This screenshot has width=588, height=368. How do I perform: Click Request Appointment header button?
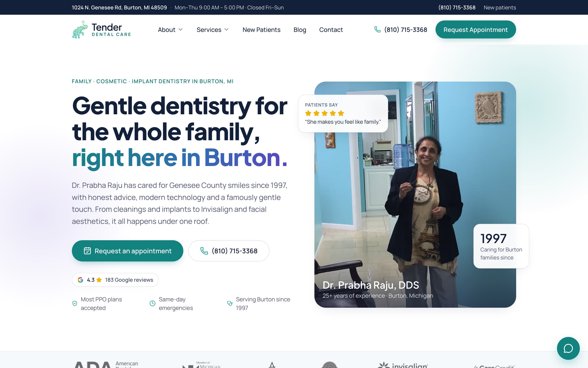click(476, 29)
